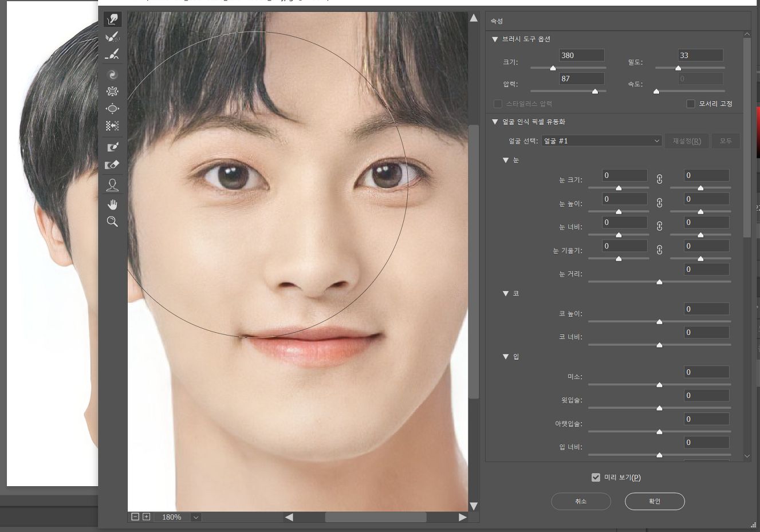Select the Pucker tool
The image size is (760, 532).
pyautogui.click(x=112, y=92)
